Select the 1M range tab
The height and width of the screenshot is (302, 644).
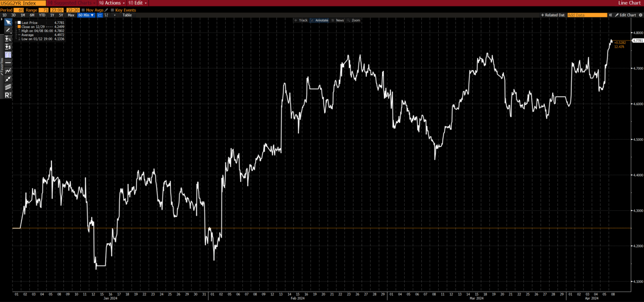(x=23, y=15)
